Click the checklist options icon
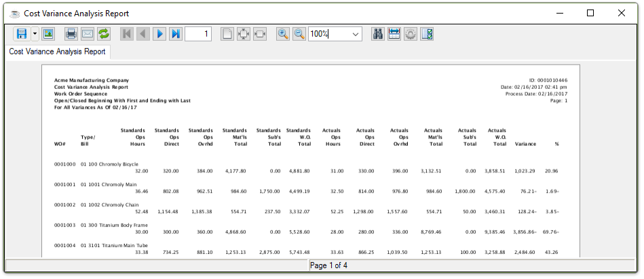The height and width of the screenshot is (279, 644). click(428, 33)
